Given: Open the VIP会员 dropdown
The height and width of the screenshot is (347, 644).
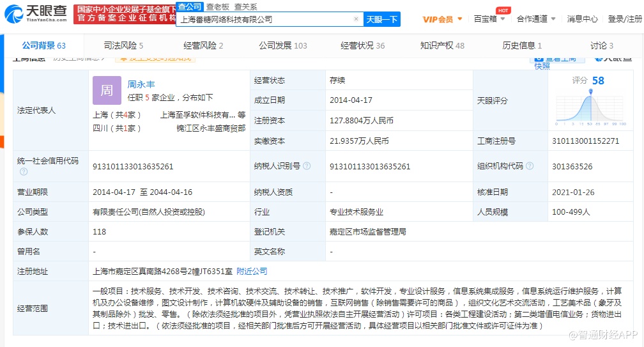Looking at the screenshot, I should coord(443,19).
